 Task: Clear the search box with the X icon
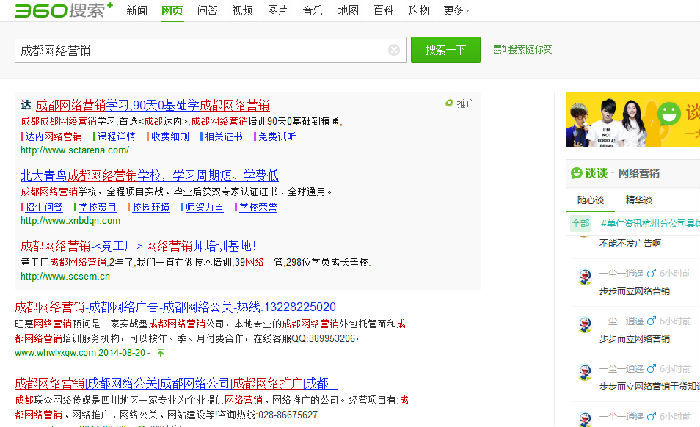pos(394,50)
